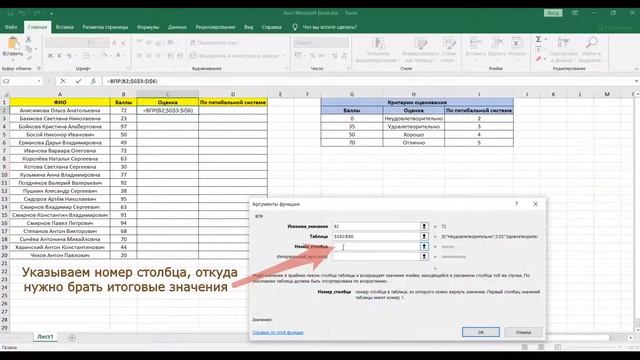Toggle Italic (К) formatting
640x360 pixels.
[x=60, y=56]
